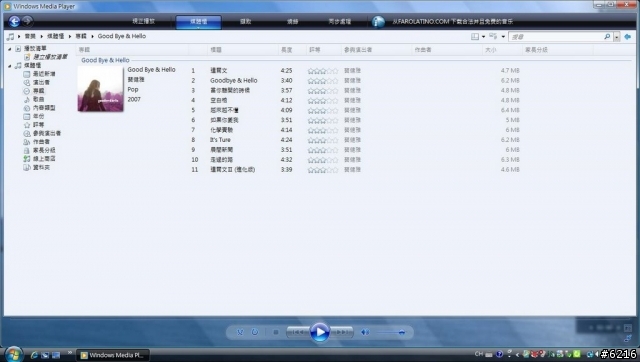Open the Rip (擷取) tab
This screenshot has height=362, width=640.
[x=245, y=22]
